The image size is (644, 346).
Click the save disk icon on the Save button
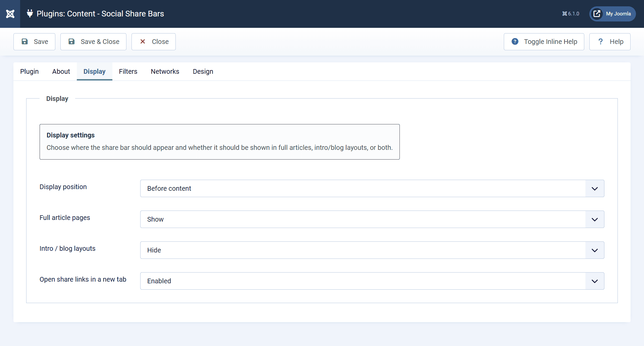coord(25,42)
